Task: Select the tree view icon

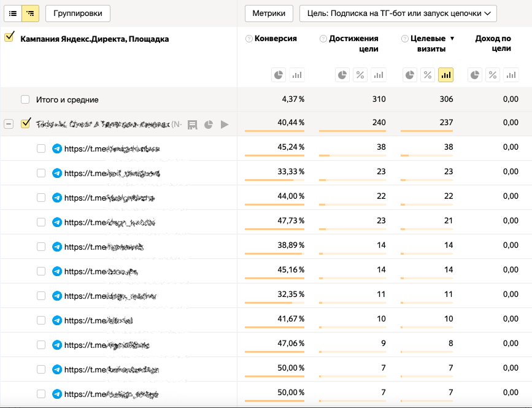Action: pyautogui.click(x=30, y=13)
